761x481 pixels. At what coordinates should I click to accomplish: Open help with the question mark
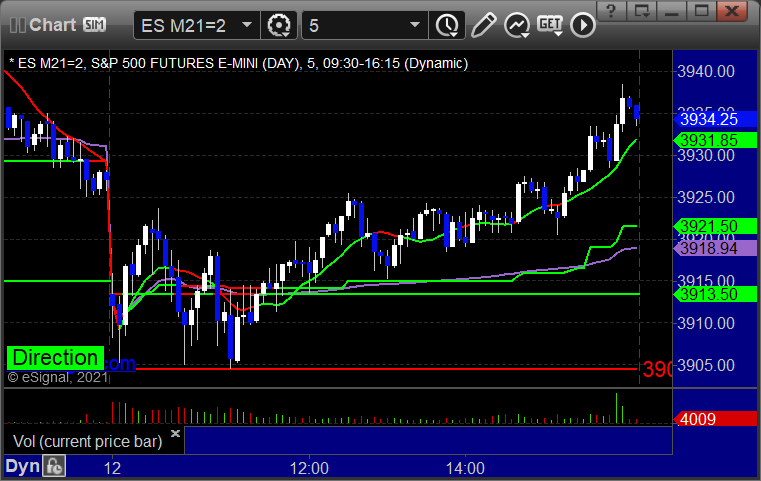pyautogui.click(x=611, y=11)
